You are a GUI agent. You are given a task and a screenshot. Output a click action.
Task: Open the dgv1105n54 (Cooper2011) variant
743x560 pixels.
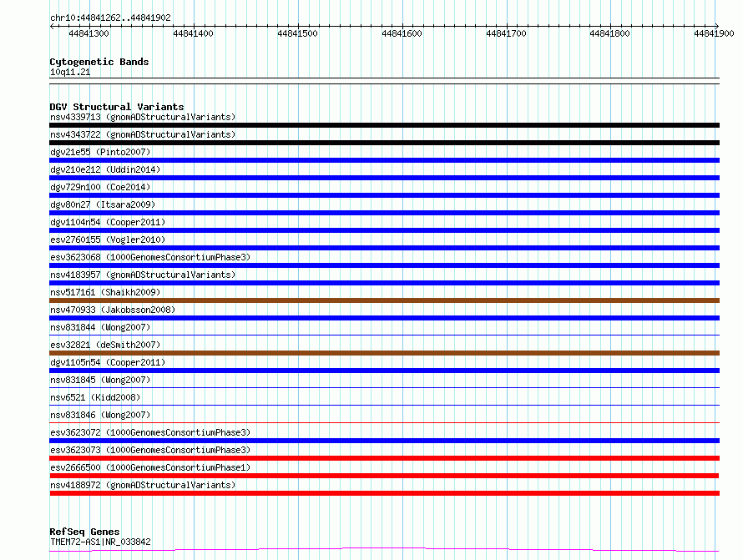108,362
